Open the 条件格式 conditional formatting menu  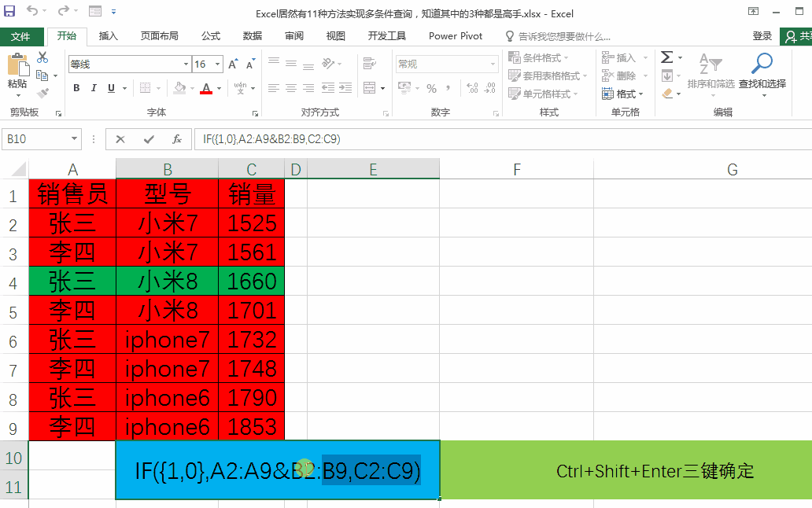click(x=538, y=57)
